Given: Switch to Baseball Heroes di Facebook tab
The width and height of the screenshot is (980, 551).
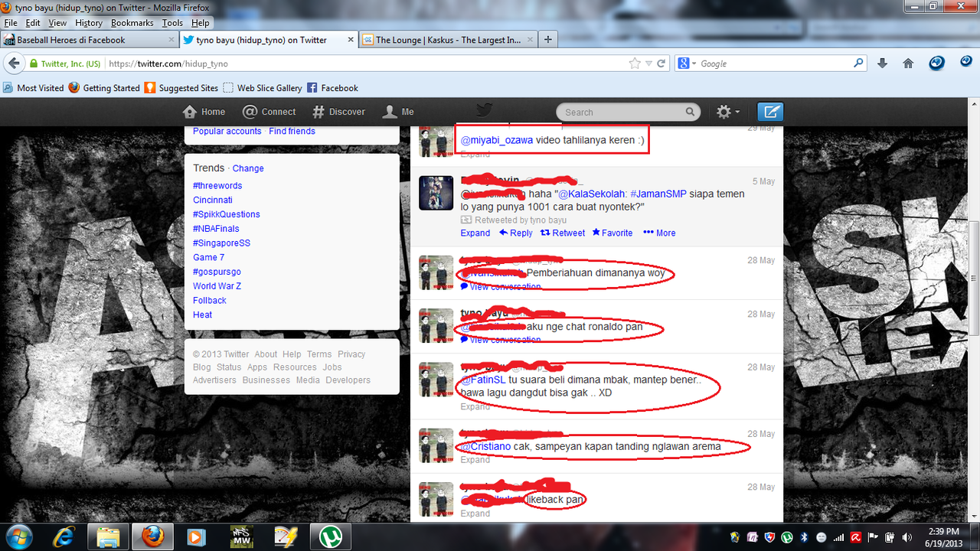Looking at the screenshot, I should pyautogui.click(x=90, y=40).
